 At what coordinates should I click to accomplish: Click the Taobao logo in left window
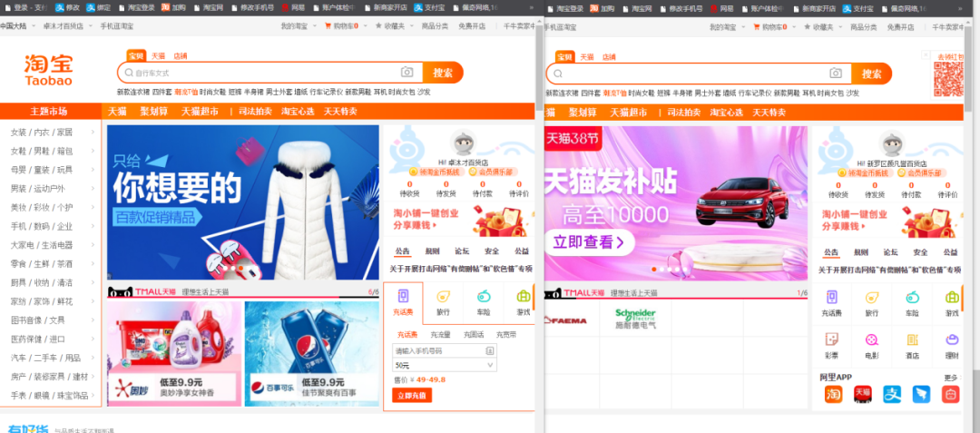(x=49, y=70)
